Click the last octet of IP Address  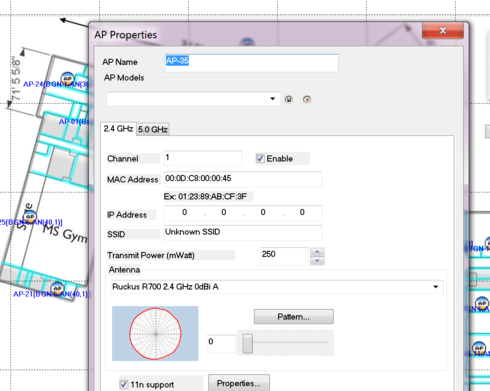[x=302, y=213]
